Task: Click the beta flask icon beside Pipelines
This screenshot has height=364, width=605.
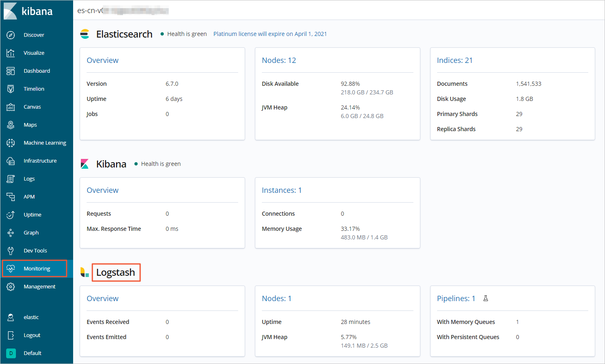Action: (x=486, y=299)
